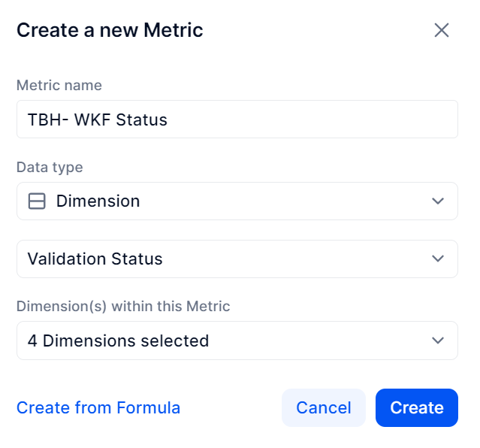Click the Dimension data type icon
This screenshot has width=480, height=448.
click(37, 201)
